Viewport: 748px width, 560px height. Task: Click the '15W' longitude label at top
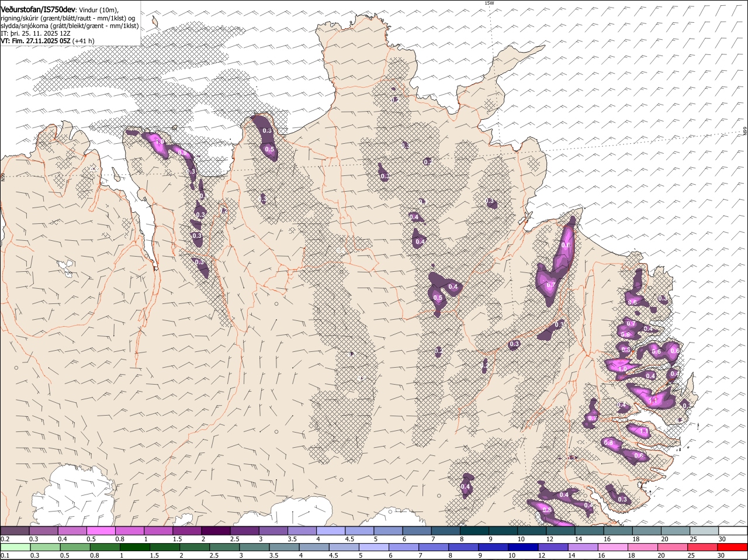489,3
